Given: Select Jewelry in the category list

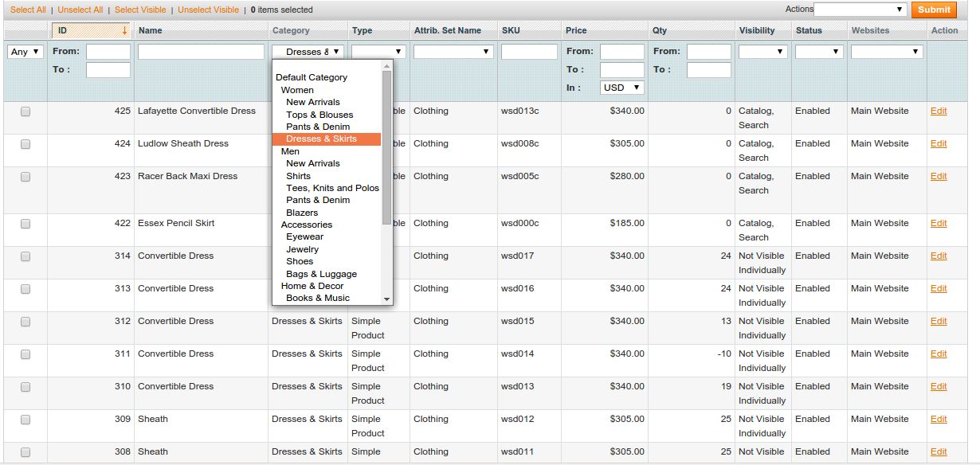Looking at the screenshot, I should (x=302, y=249).
